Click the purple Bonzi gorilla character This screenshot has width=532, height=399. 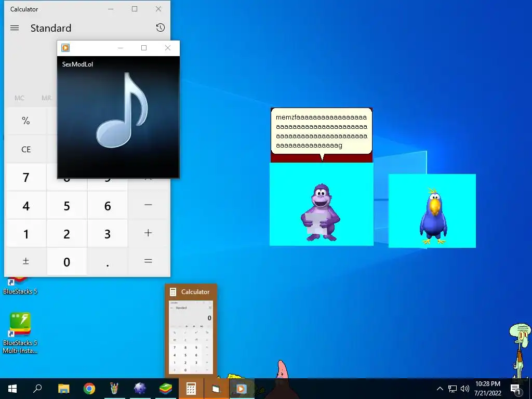coord(320,212)
